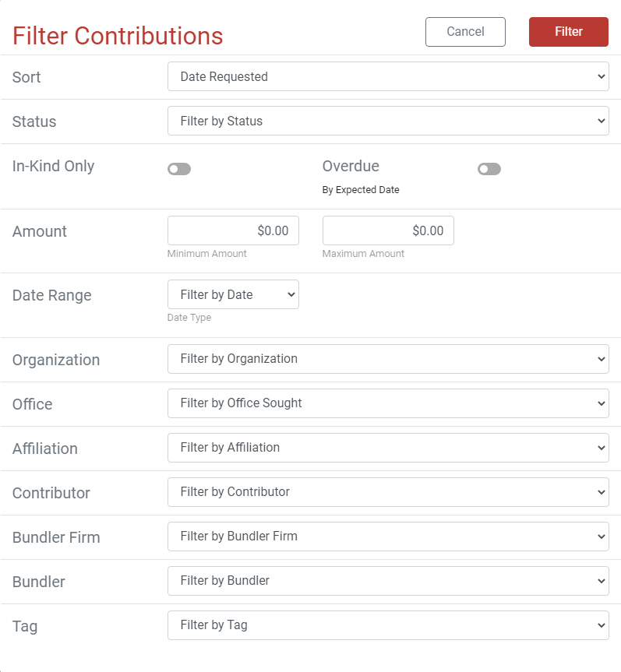
Task: Click the Maximum Amount field
Action: coord(388,230)
